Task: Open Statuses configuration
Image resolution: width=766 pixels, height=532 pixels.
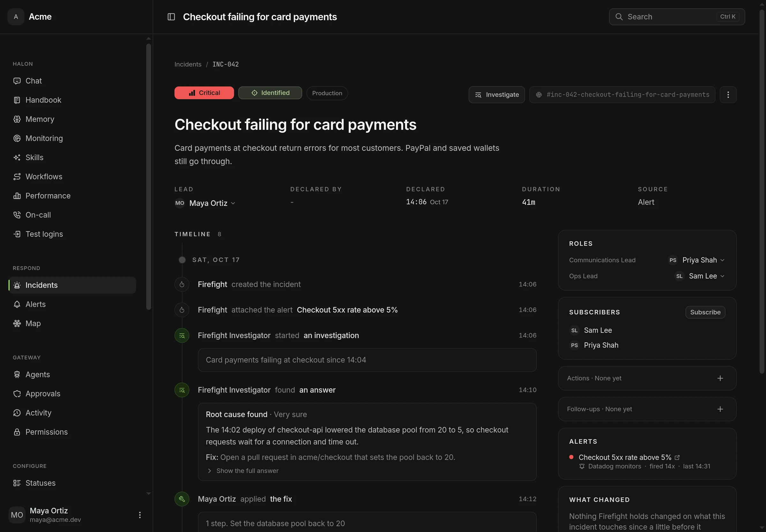Action: [x=72, y=483]
